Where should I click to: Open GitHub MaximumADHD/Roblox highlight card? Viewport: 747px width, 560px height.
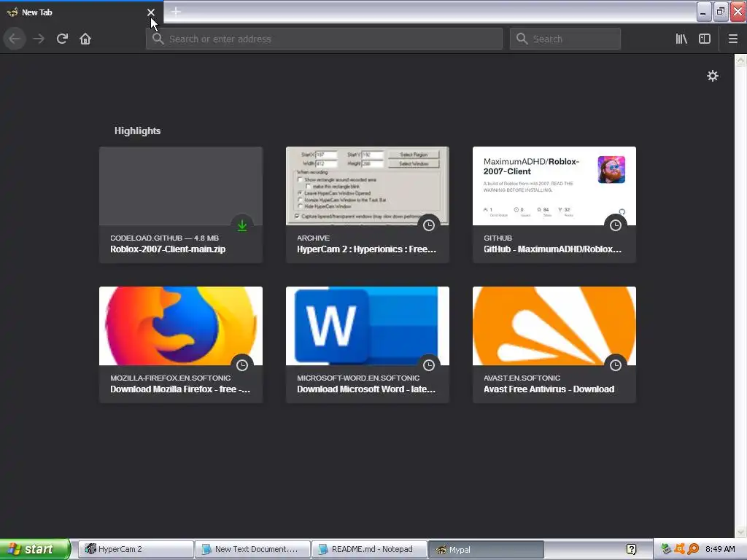tap(554, 205)
